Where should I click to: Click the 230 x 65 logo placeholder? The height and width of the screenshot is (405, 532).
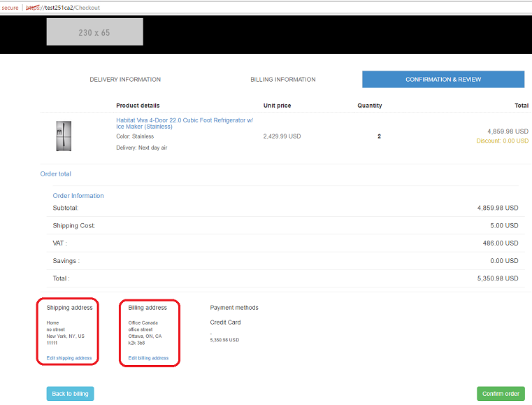coord(94,32)
